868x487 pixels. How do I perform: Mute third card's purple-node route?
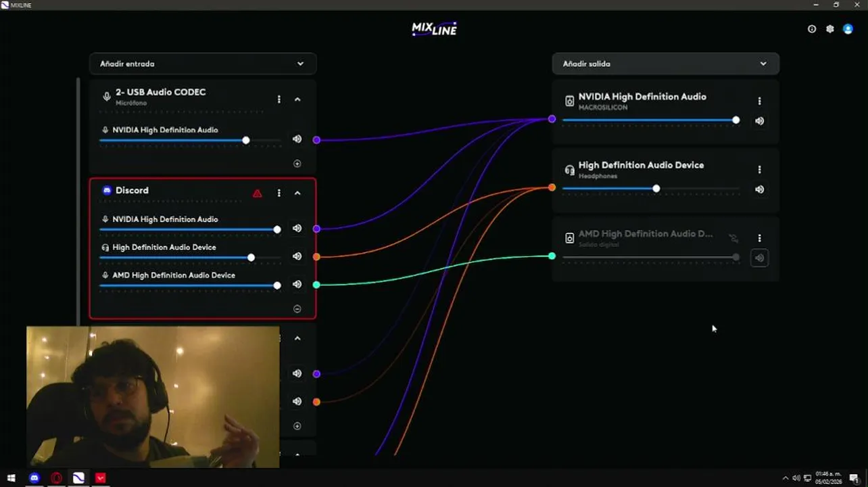click(297, 373)
